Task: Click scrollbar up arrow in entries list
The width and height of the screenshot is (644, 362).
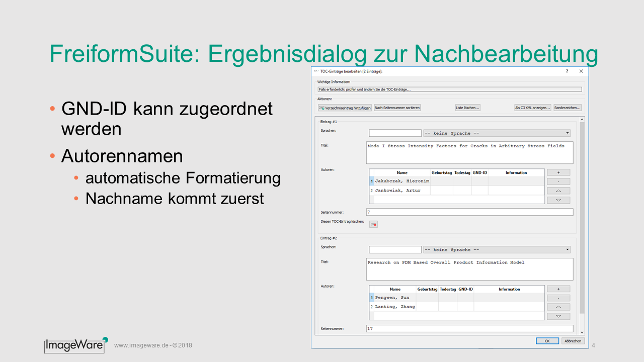Action: point(582,120)
